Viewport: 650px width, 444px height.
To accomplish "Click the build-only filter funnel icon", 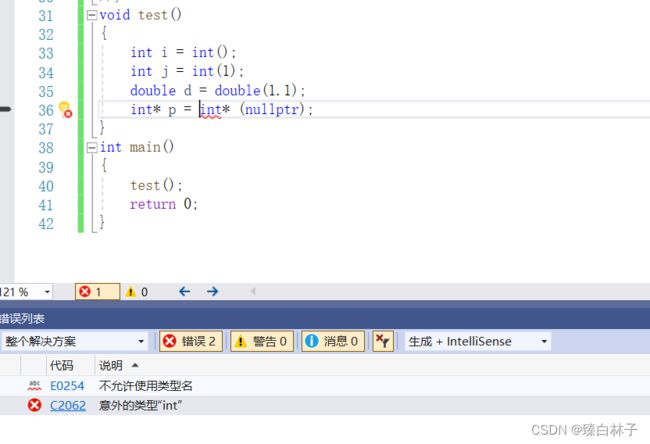I will point(382,341).
